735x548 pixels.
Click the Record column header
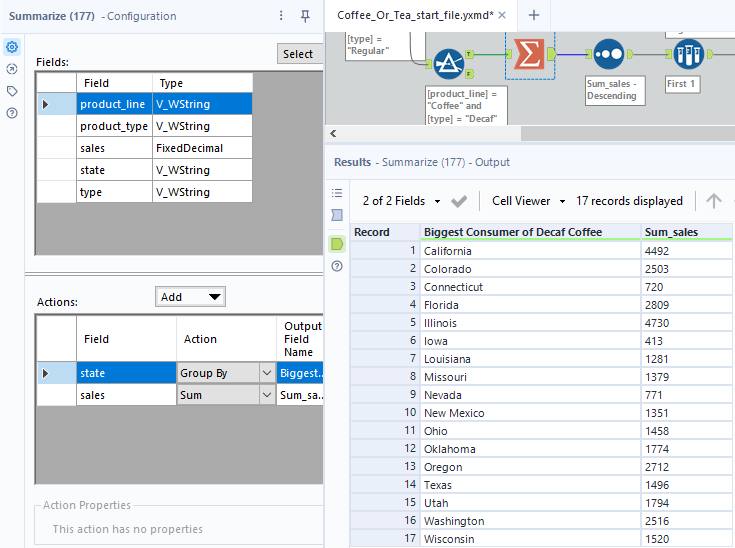click(384, 232)
